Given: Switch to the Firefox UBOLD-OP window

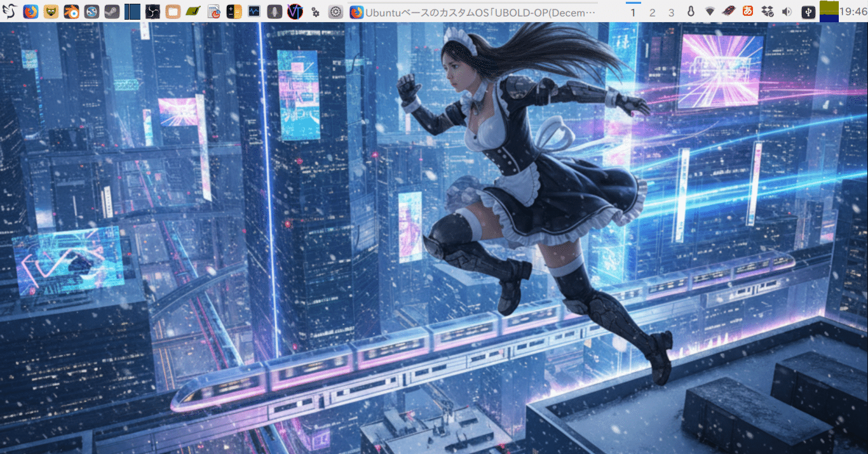Looking at the screenshot, I should coord(474,11).
